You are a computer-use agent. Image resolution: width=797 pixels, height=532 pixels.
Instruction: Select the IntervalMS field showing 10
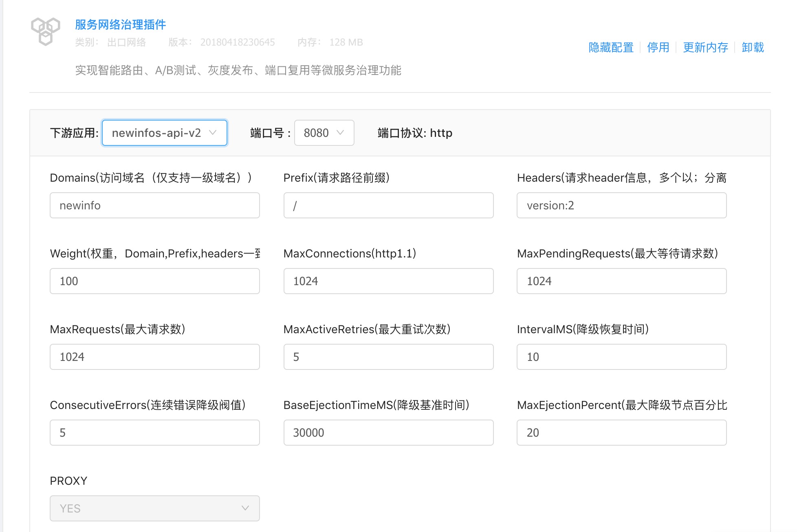coord(621,357)
